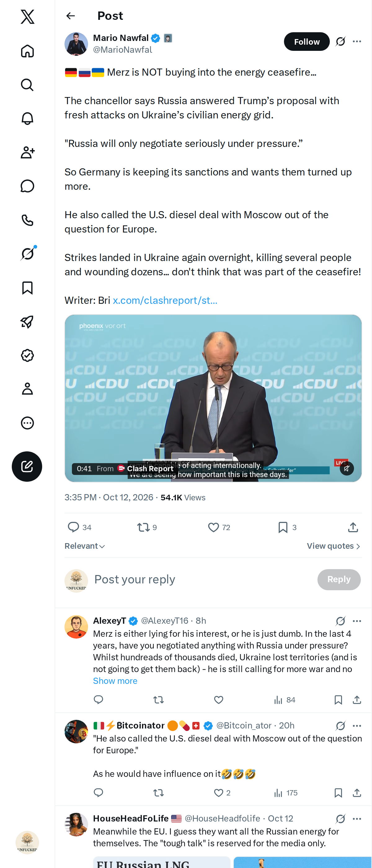Viewport: 372px width, 868px height.
Task: Follow Mario Nawfal
Action: click(x=307, y=42)
